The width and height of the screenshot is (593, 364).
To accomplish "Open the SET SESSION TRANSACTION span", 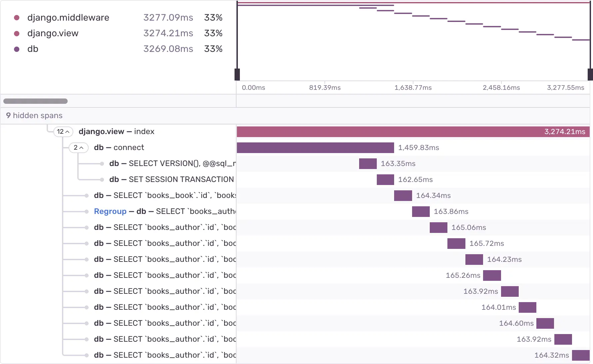I will pos(171,180).
